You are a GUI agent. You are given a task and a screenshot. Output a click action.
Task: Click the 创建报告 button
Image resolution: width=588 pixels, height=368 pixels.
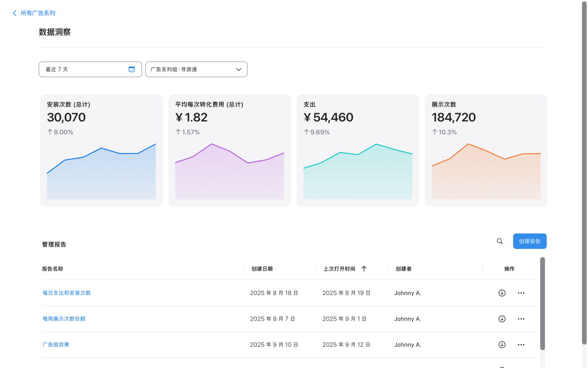529,241
